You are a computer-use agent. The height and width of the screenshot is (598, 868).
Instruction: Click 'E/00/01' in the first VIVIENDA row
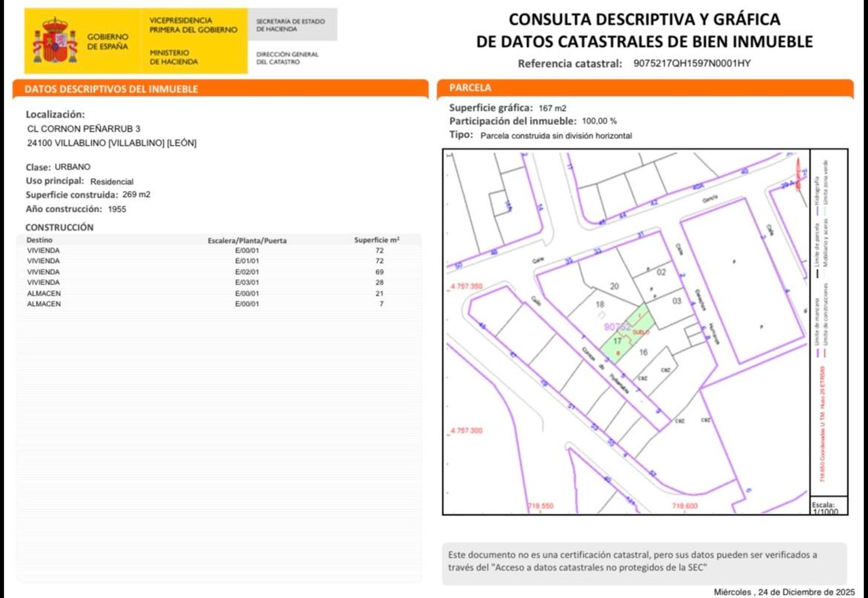coord(247,251)
